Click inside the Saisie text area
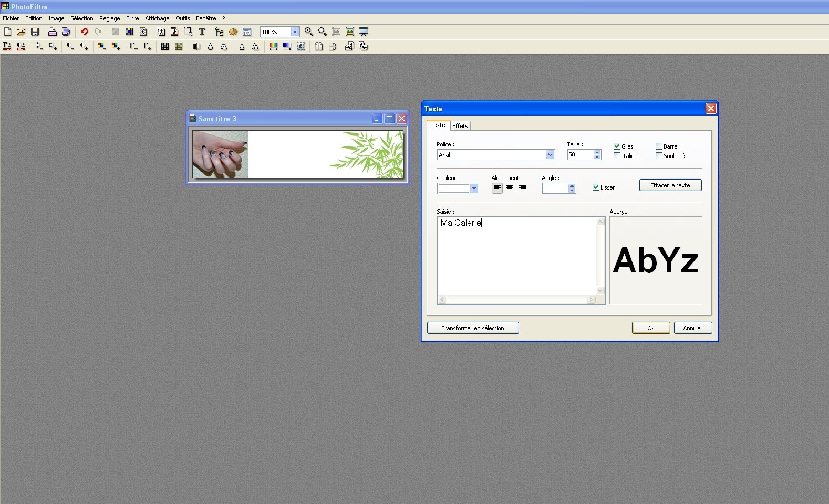Viewport: 829px width, 504px height. pyautogui.click(x=516, y=257)
